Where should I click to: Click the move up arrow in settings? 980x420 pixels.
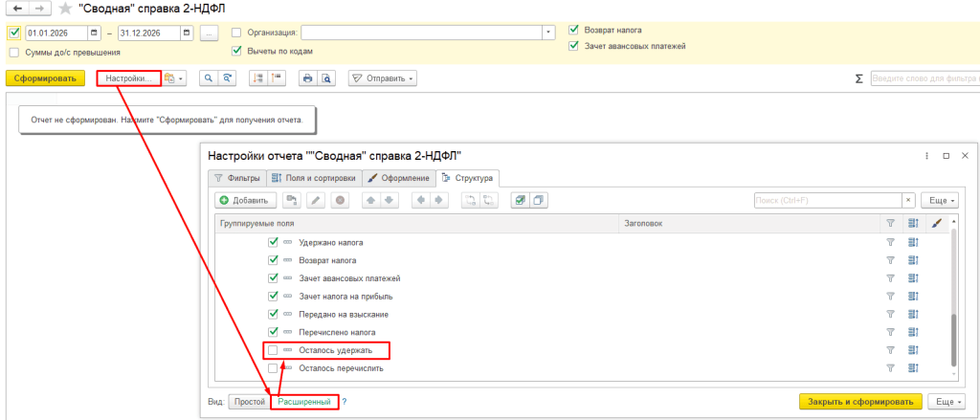pos(370,200)
